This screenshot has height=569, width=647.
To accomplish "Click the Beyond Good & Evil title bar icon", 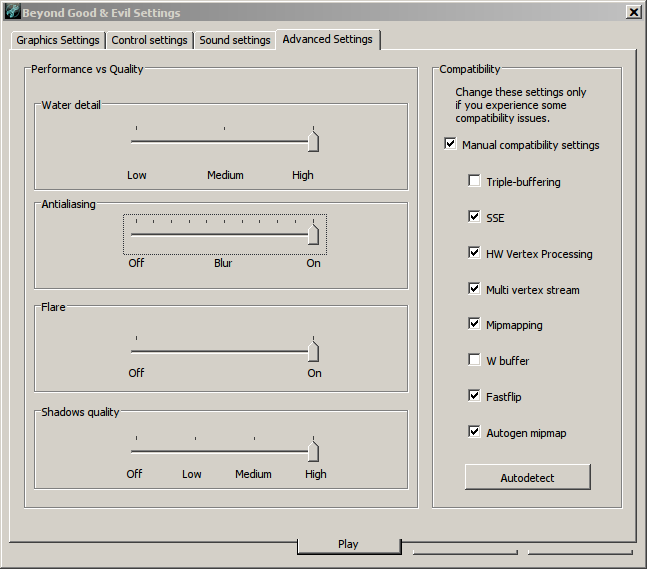I will coord(12,12).
